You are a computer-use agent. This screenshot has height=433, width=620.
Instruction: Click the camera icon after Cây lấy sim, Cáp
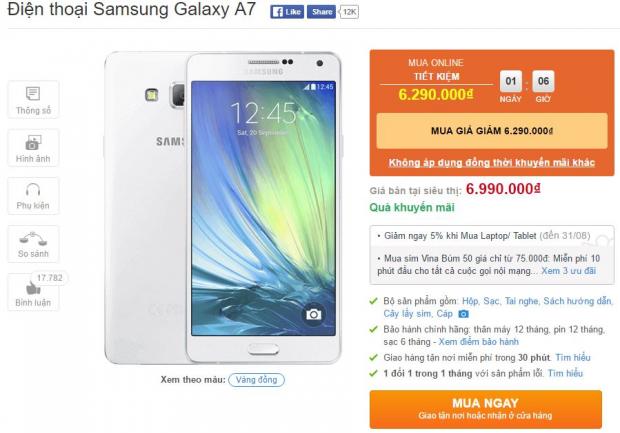pos(463,314)
